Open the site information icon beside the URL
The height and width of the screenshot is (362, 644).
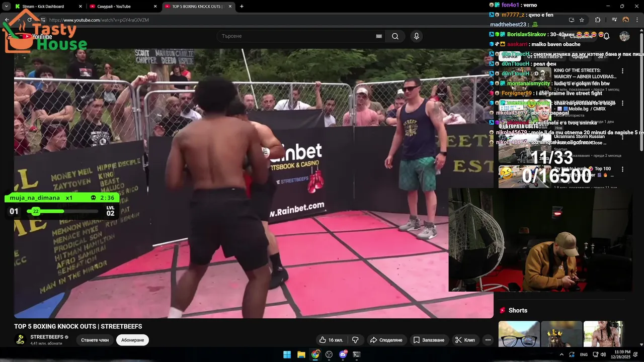pyautogui.click(x=43, y=20)
